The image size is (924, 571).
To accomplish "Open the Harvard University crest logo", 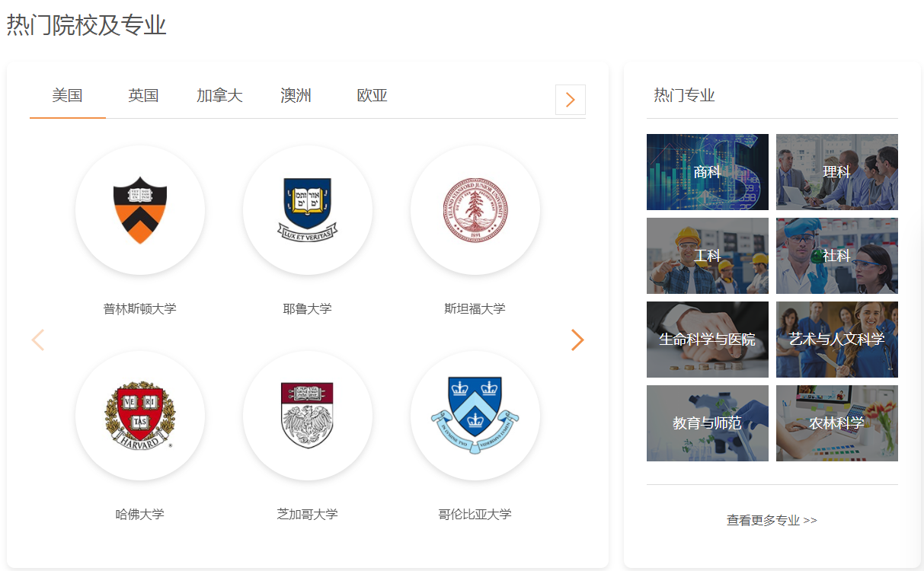I will pos(140,416).
